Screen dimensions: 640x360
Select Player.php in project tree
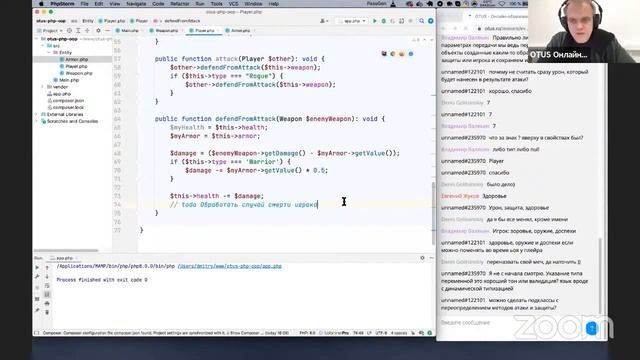click(x=76, y=66)
